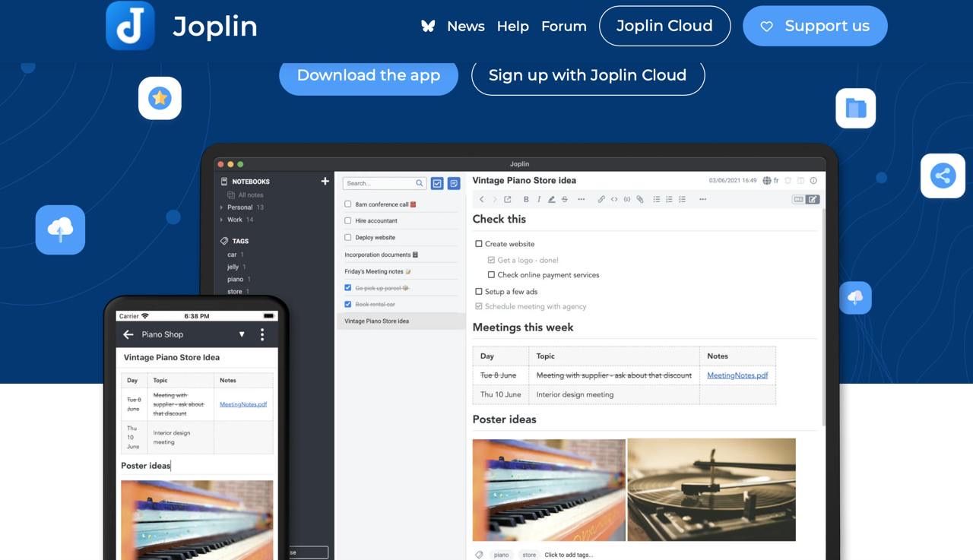Open the Help menu item
973x560 pixels.
(512, 26)
